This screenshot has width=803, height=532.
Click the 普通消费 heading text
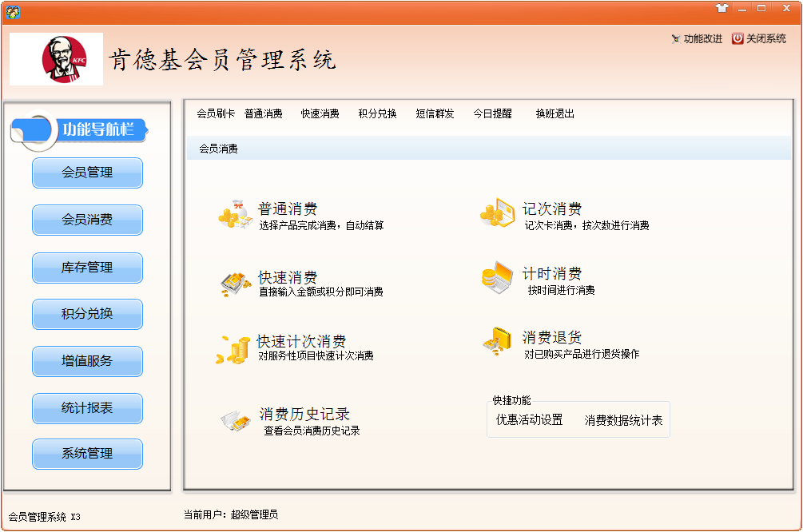(x=288, y=209)
